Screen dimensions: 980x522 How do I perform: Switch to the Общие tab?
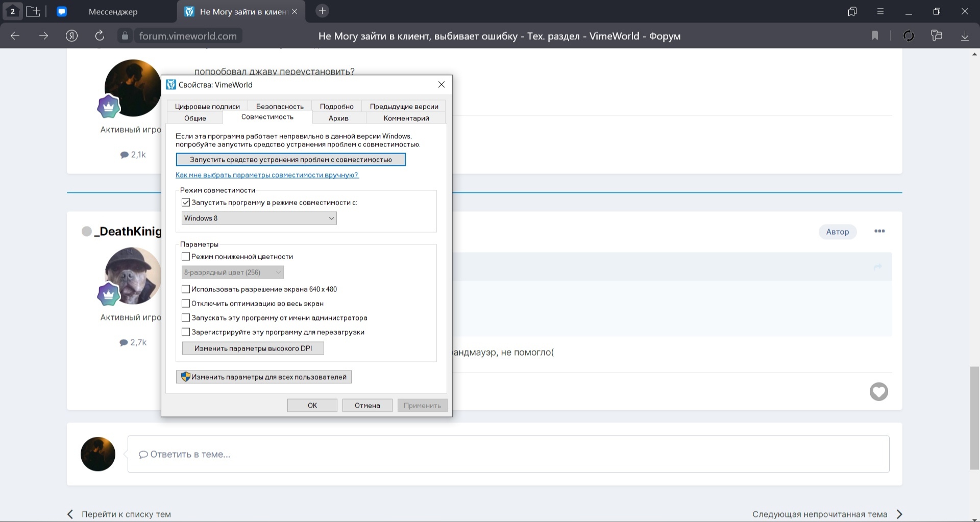[x=195, y=118]
